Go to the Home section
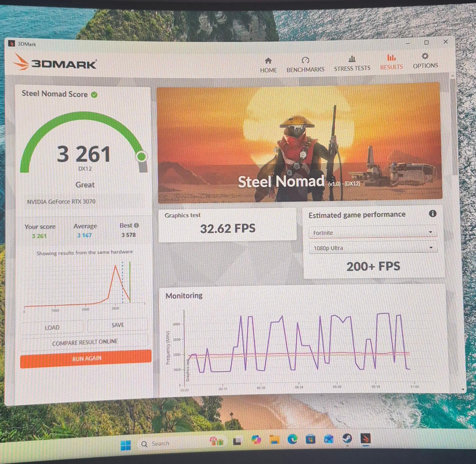 tap(268, 65)
